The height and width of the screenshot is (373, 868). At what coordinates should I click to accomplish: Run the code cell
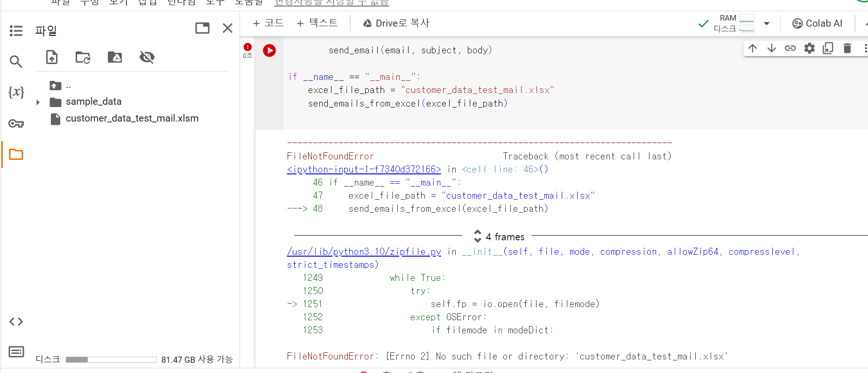(x=269, y=50)
